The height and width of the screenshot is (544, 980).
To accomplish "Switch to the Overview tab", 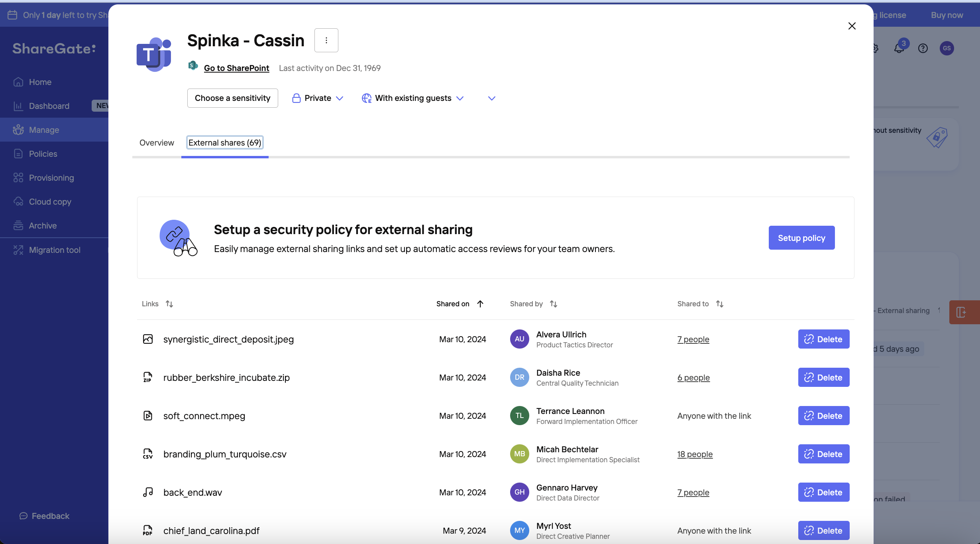I will [157, 143].
